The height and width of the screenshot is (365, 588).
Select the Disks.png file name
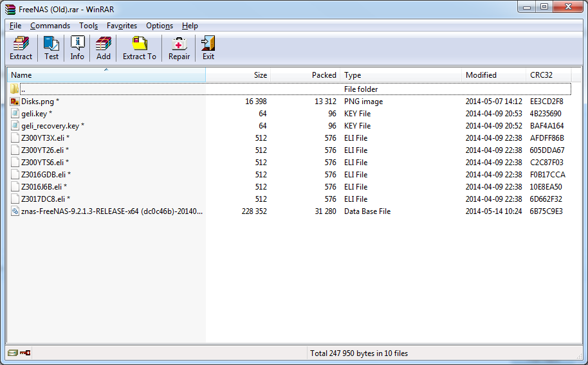[40, 102]
